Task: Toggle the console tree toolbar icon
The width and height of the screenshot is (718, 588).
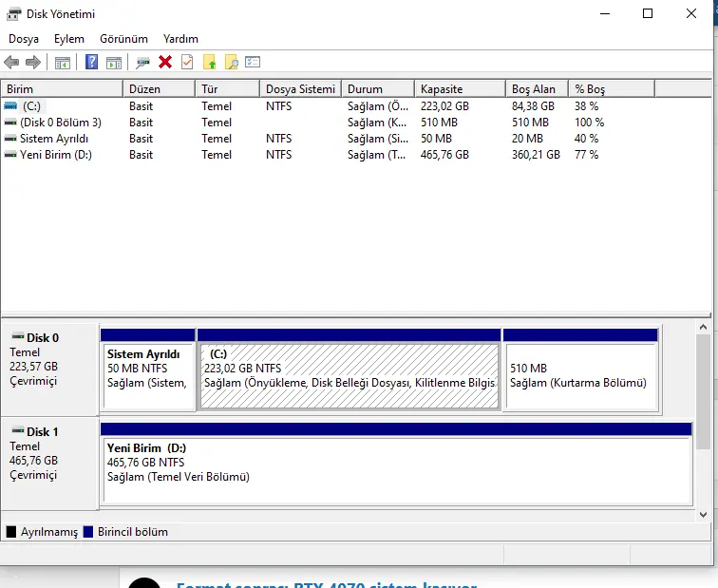Action: point(63,63)
